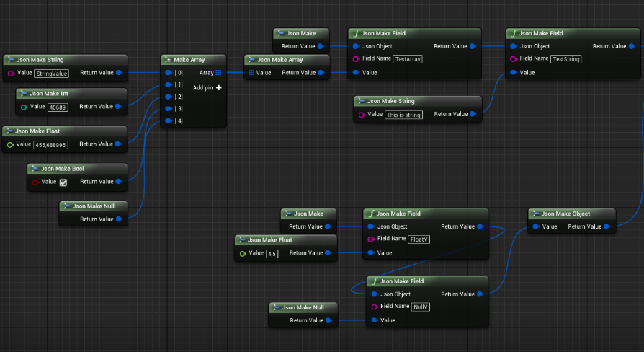The height and width of the screenshot is (352, 644).
Task: Click the [0] input pin on Make Array
Action: 168,73
